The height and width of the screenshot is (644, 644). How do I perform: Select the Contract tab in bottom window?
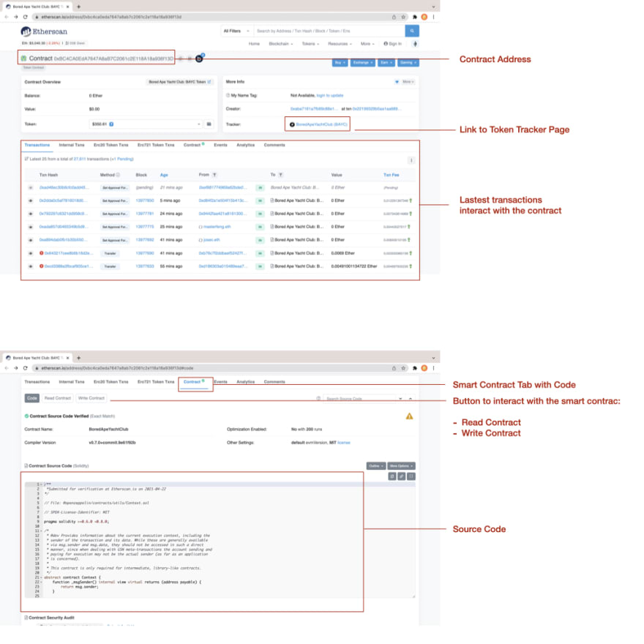[x=194, y=382]
